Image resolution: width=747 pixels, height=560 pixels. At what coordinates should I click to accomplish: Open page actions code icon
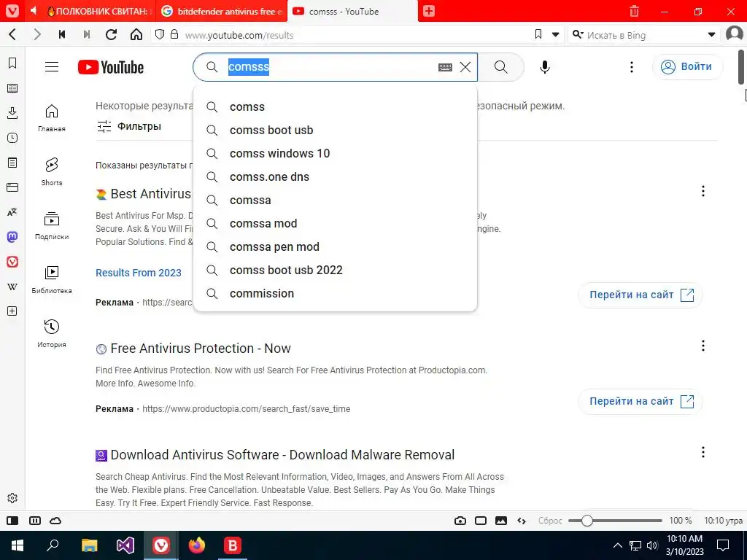point(522,521)
